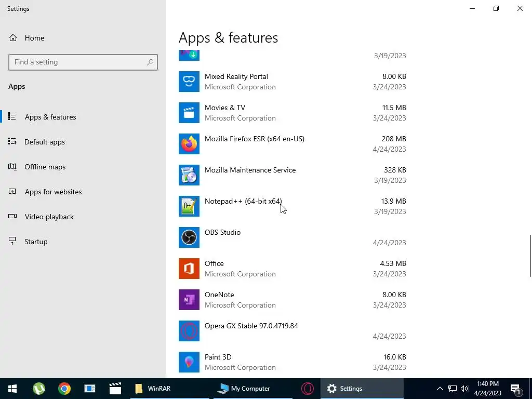Select the OBS Studio entry

click(x=292, y=237)
